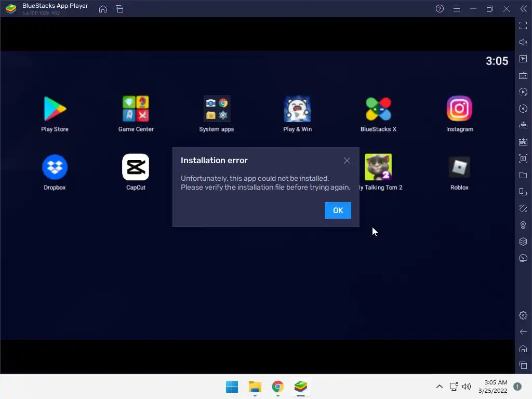Open the memory trim sidebar icon
This screenshot has width=532, height=399.
(x=523, y=125)
